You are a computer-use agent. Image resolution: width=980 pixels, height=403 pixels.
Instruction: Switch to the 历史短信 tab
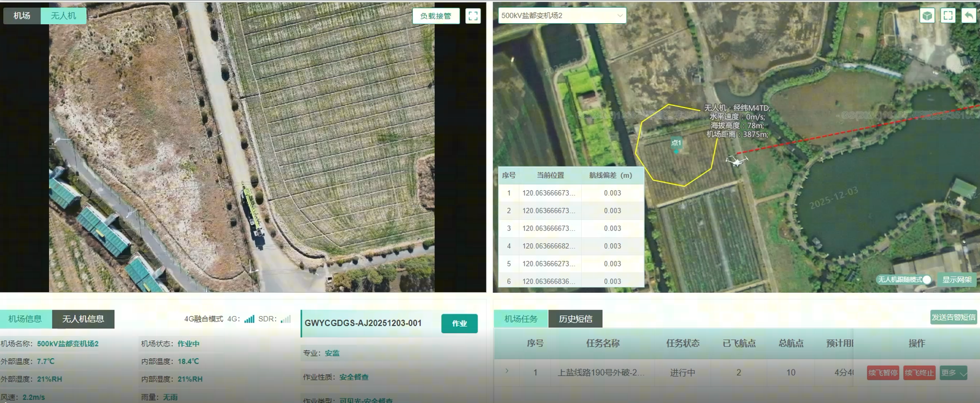click(575, 319)
